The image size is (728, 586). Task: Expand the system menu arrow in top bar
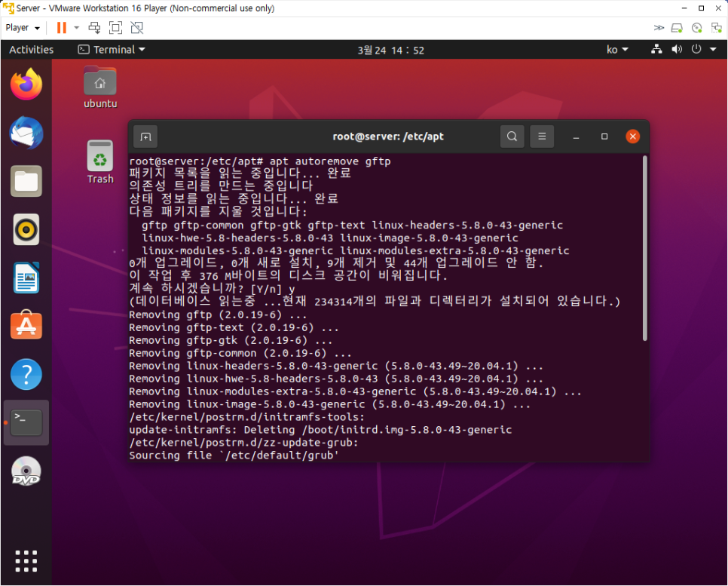click(x=713, y=49)
